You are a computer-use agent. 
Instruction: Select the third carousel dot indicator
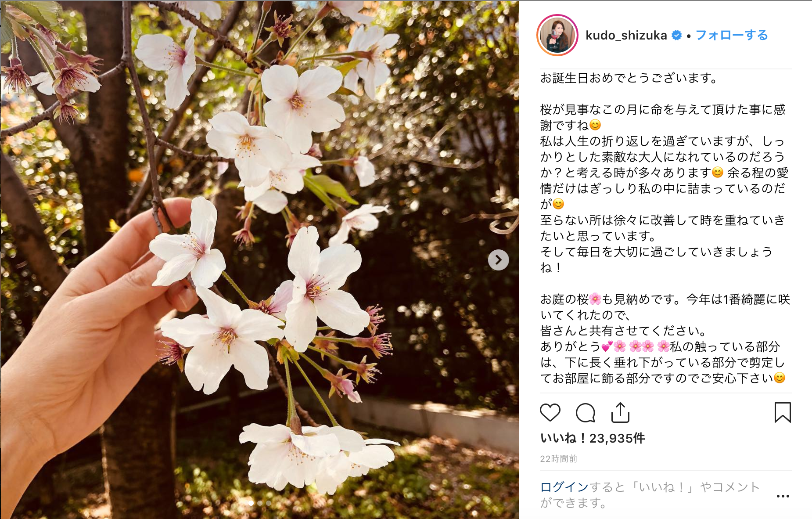coord(269,503)
